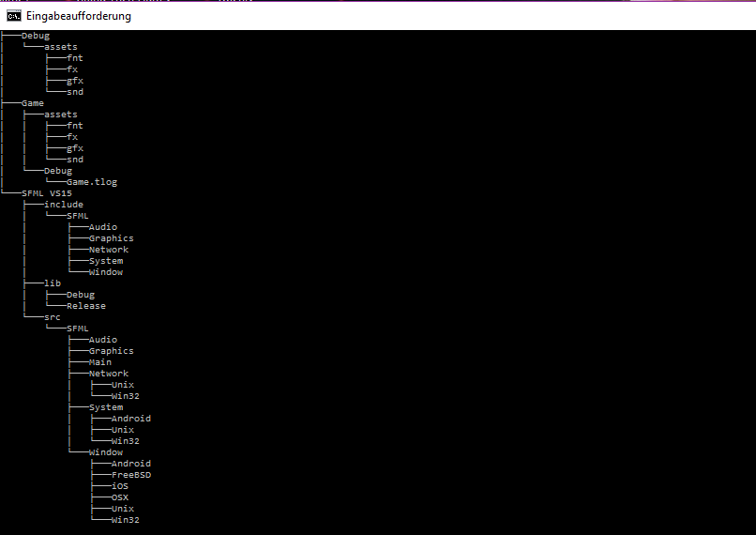
Task: Select the Main folder in src tree
Action: [100, 362]
